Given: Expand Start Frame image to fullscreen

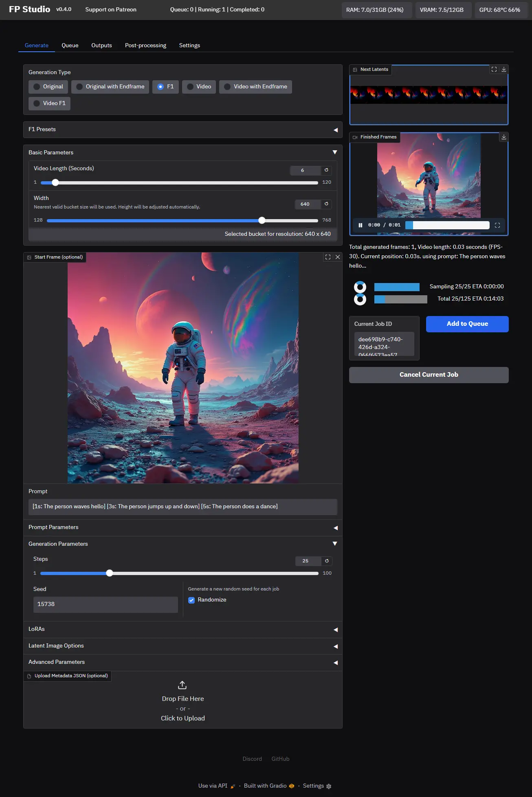Looking at the screenshot, I should pos(328,257).
